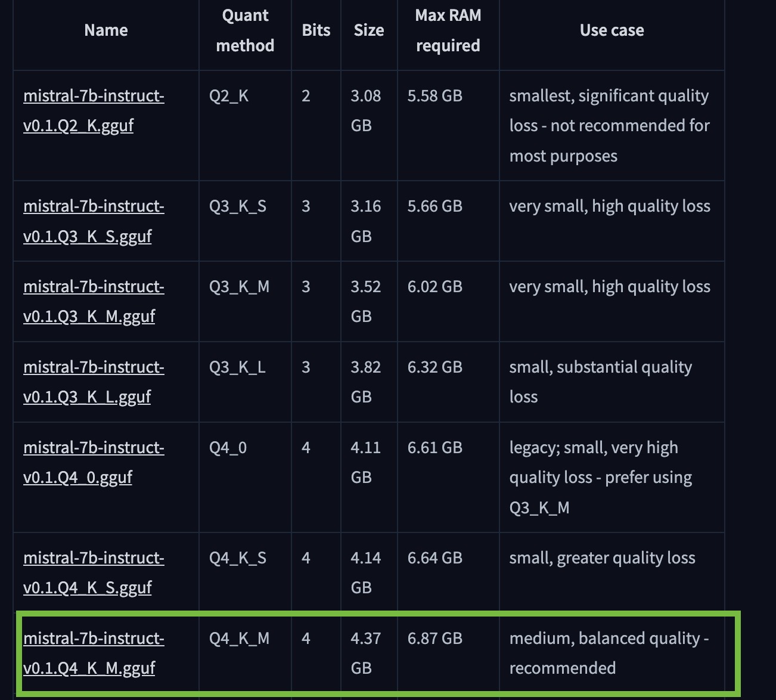Click the Bits column header
776x700 pixels.
point(316,30)
